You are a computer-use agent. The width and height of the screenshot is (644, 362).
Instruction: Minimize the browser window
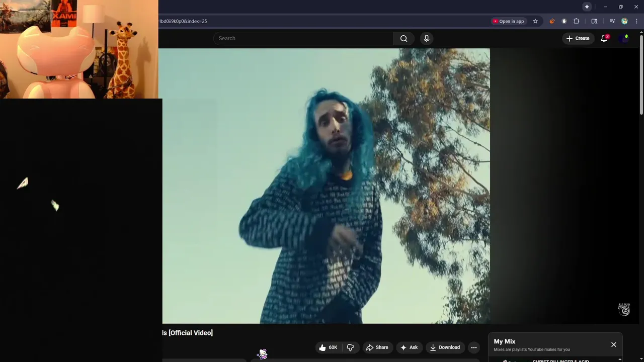605,7
